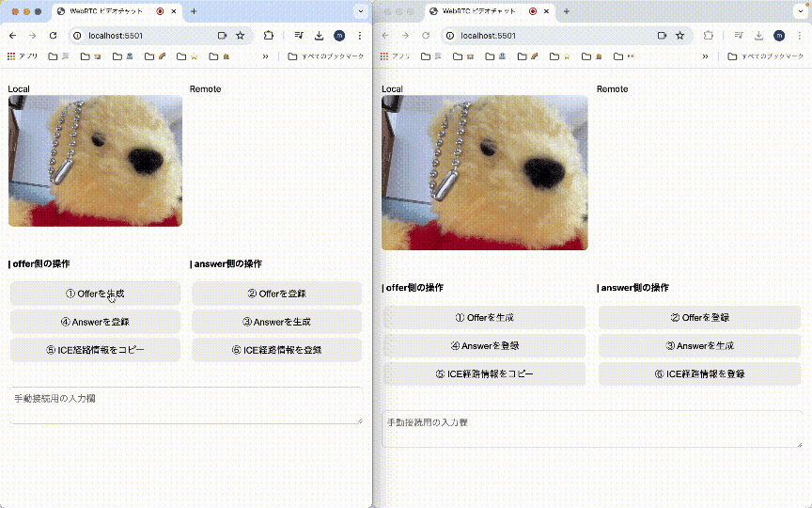Open the profile avatar in the left window
812x508 pixels.
pos(339,36)
